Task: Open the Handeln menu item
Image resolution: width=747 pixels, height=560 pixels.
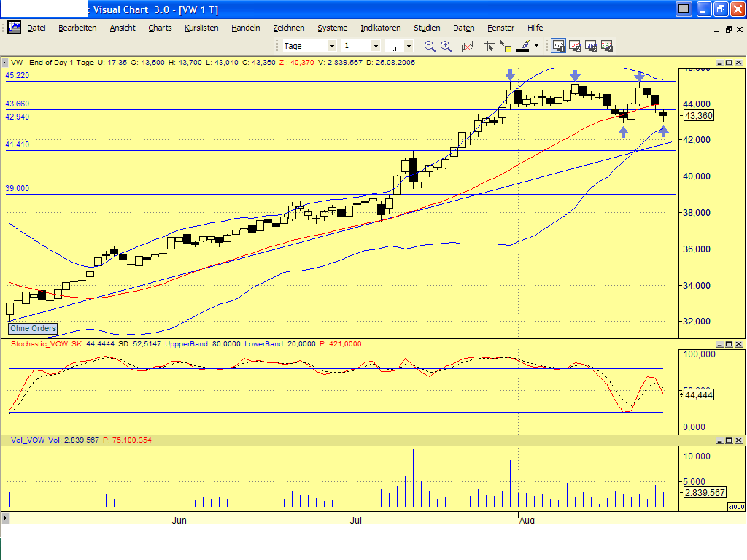Action: pos(245,28)
